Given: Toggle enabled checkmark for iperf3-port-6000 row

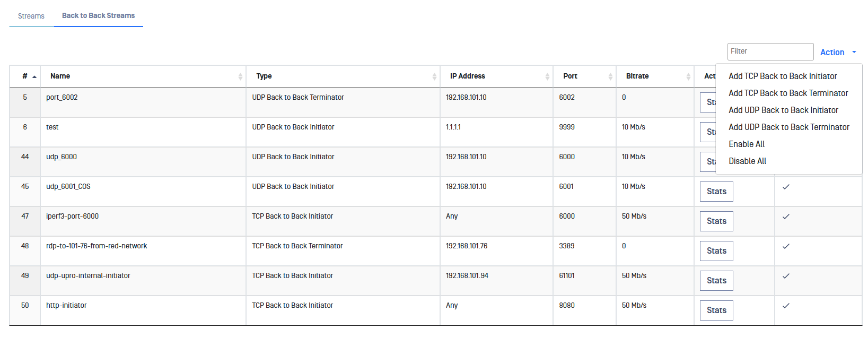Looking at the screenshot, I should tap(786, 217).
